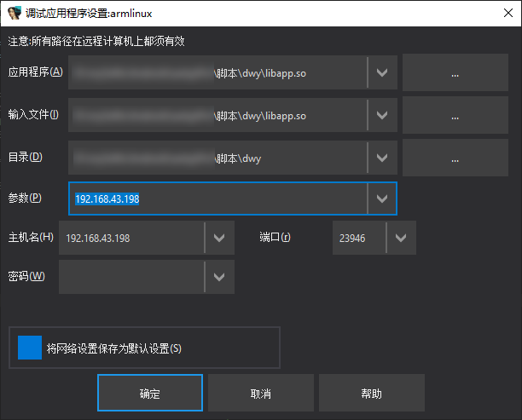
Task: Click the IDA application icon in title bar
Action: tap(14, 14)
